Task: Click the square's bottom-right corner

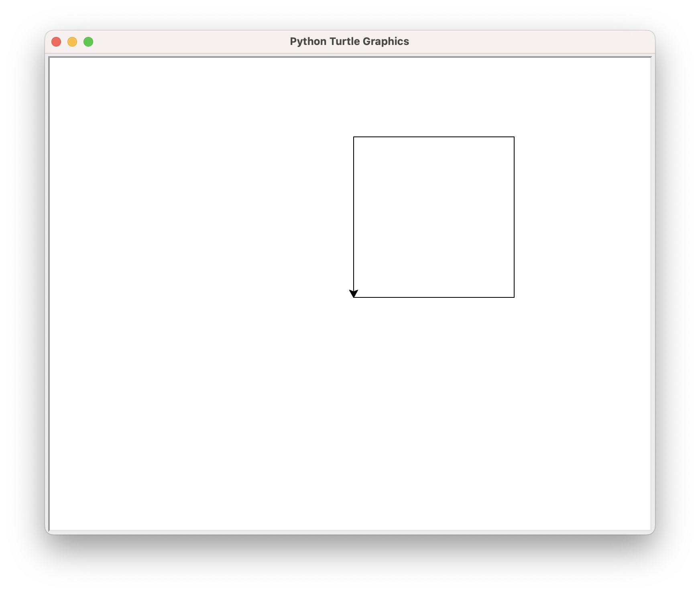Action: click(514, 297)
